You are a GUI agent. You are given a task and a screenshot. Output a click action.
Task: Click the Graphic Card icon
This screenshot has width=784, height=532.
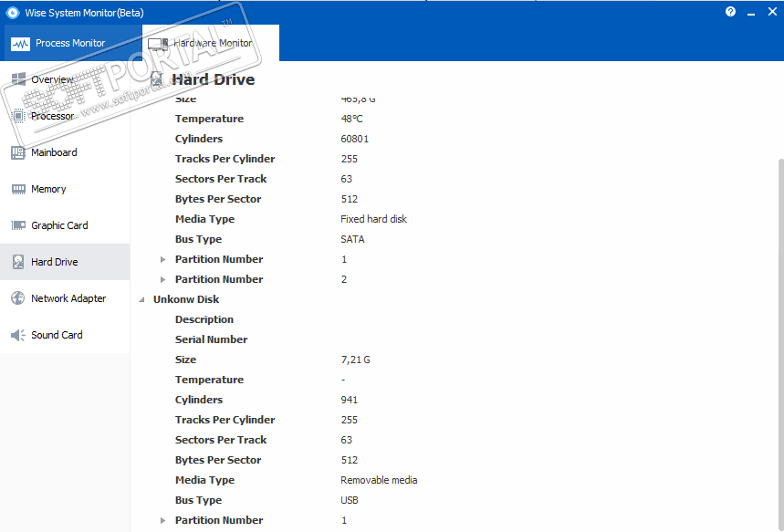(18, 225)
